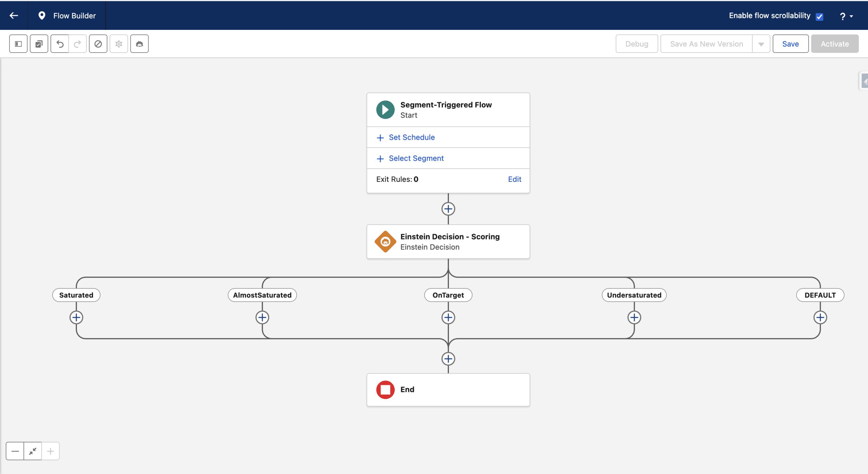Add element under OnTarget branch

[x=448, y=318]
